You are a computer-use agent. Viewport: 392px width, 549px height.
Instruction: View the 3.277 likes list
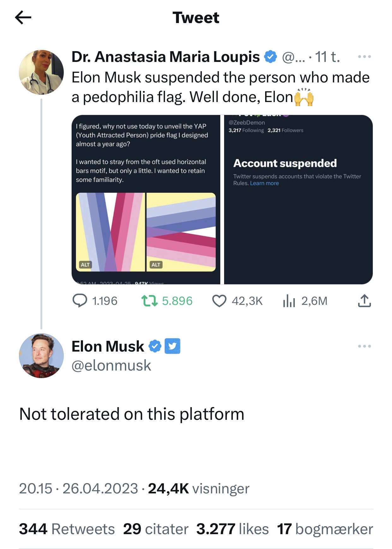(x=232, y=529)
